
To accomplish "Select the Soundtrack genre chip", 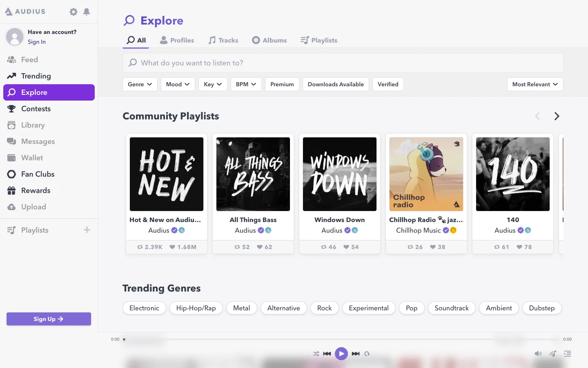I will 452,308.
